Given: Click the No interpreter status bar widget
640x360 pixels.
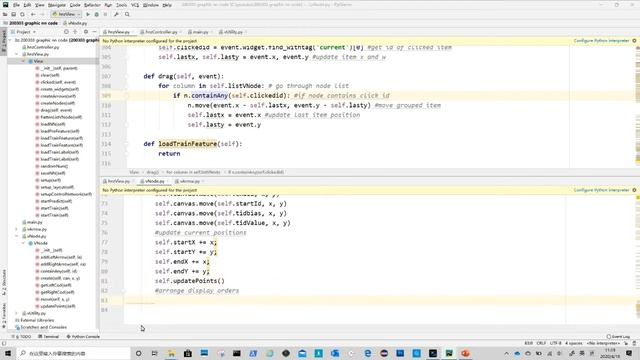Looking at the screenshot, I should pyautogui.click(x=603, y=343).
